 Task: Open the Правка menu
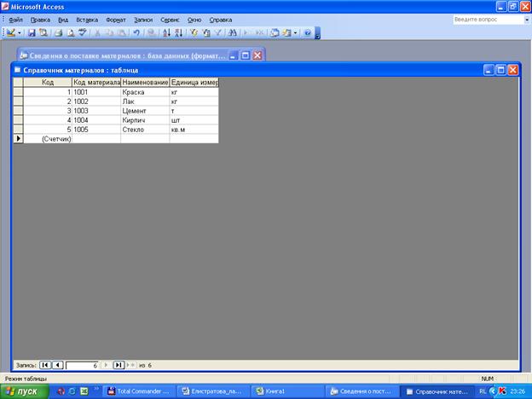(x=40, y=20)
